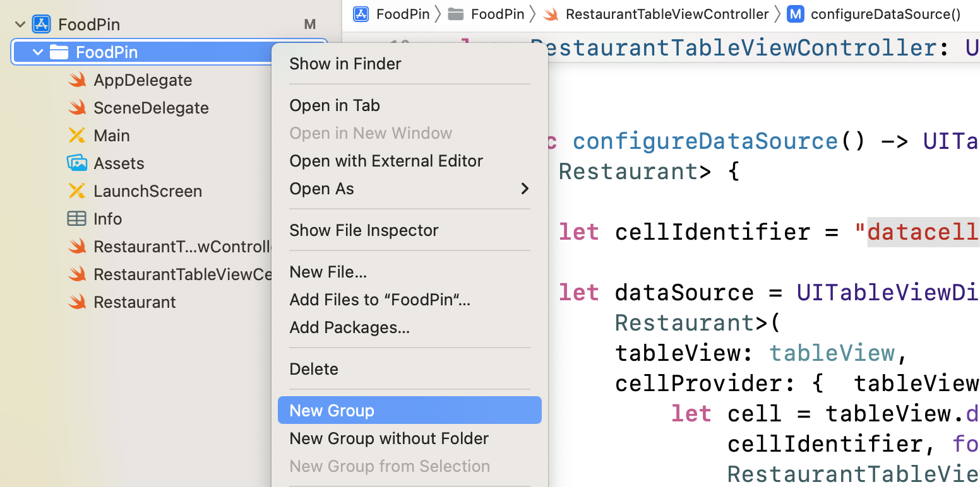Click the AppDelegate Swift file icon
Viewport: 980px width, 487px height.
coord(76,79)
